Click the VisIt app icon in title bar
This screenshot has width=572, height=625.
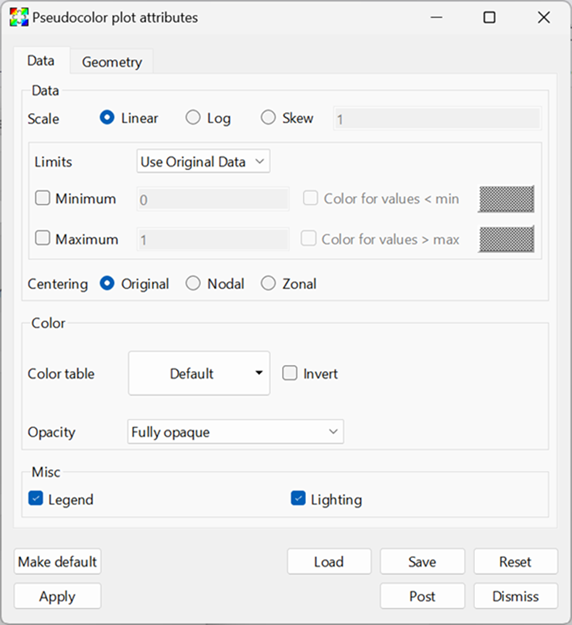point(19,17)
